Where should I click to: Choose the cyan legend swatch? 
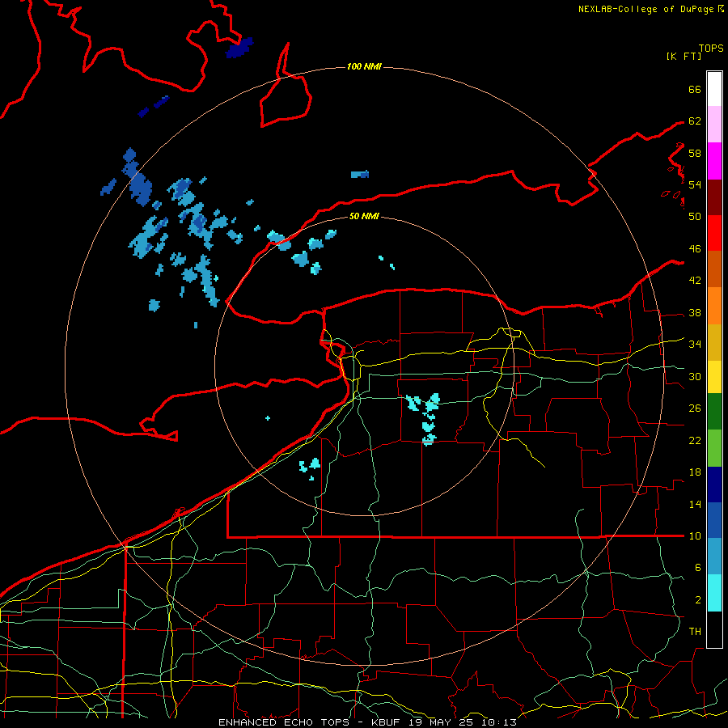[x=714, y=593]
